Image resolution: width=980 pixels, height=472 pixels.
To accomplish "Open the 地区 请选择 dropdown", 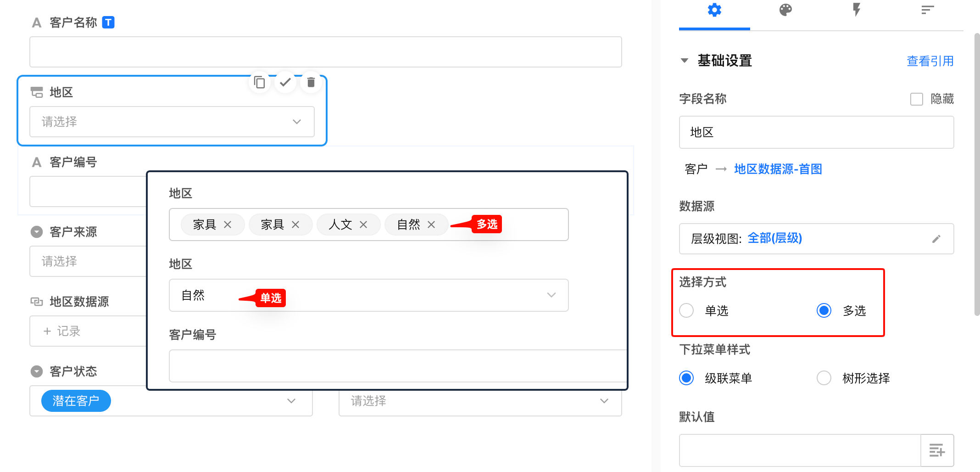I will (172, 122).
